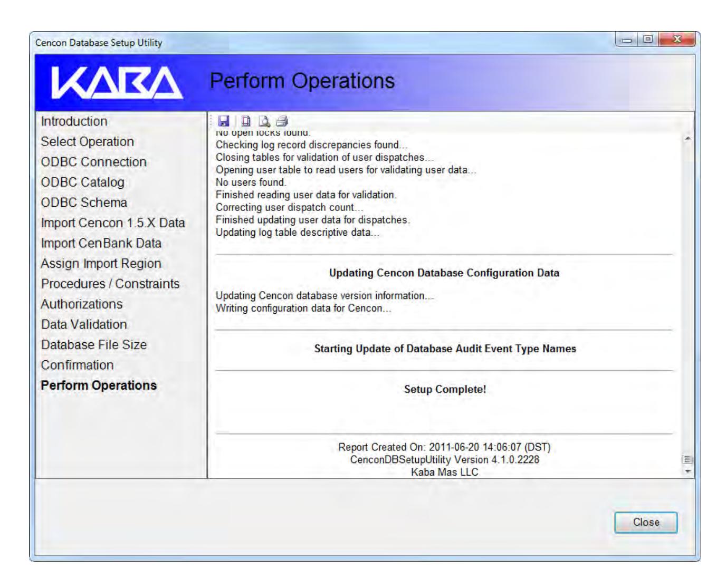This screenshot has height=588, width=726.
Task: Click the Close button at the bottom right
Action: click(x=646, y=522)
